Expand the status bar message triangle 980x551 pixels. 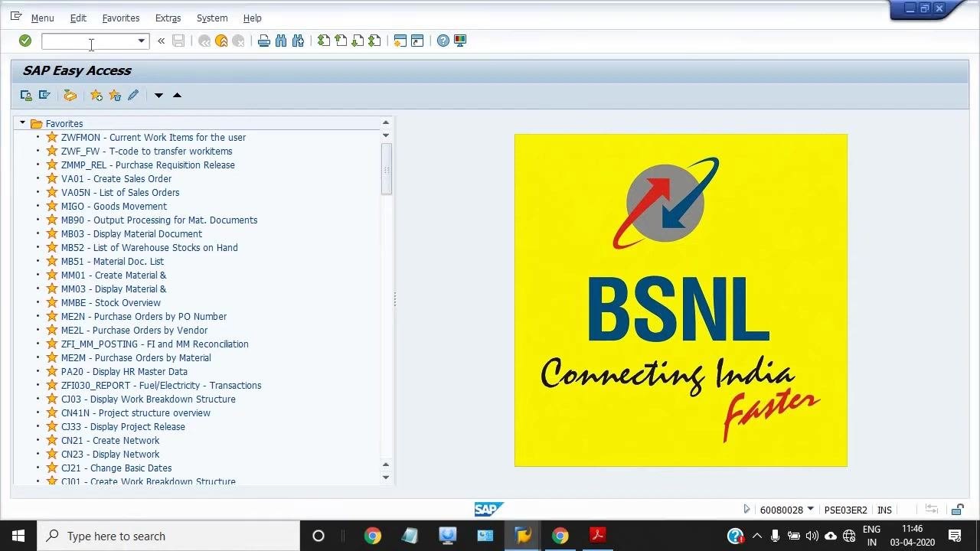tap(746, 509)
